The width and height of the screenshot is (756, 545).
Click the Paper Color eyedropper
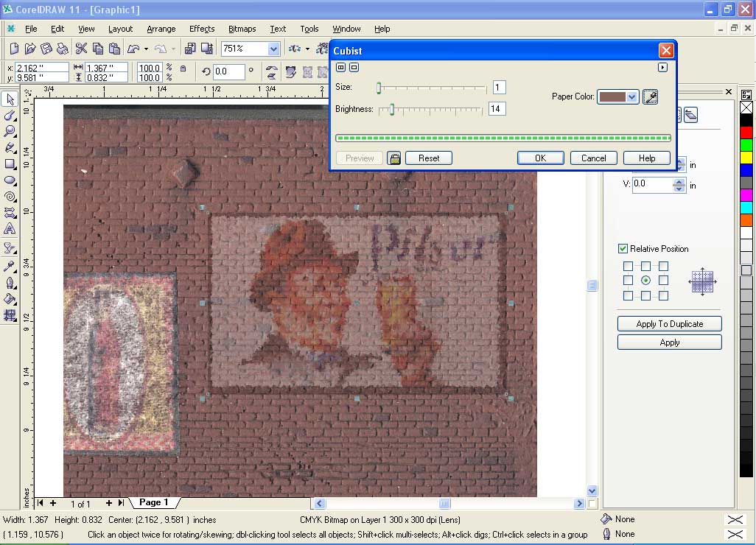tap(650, 96)
